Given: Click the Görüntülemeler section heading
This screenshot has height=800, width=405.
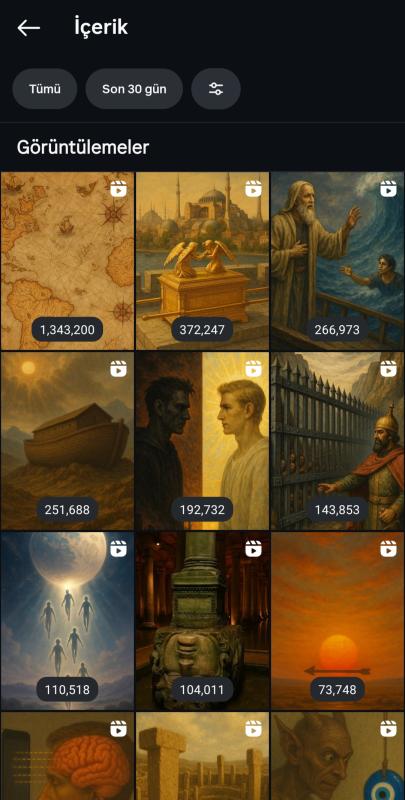Looking at the screenshot, I should 83,147.
